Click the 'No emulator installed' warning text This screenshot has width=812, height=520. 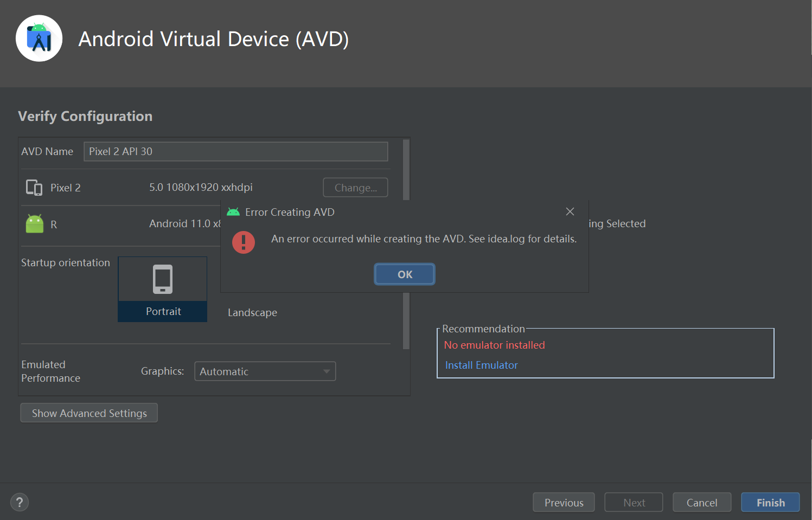click(x=495, y=345)
